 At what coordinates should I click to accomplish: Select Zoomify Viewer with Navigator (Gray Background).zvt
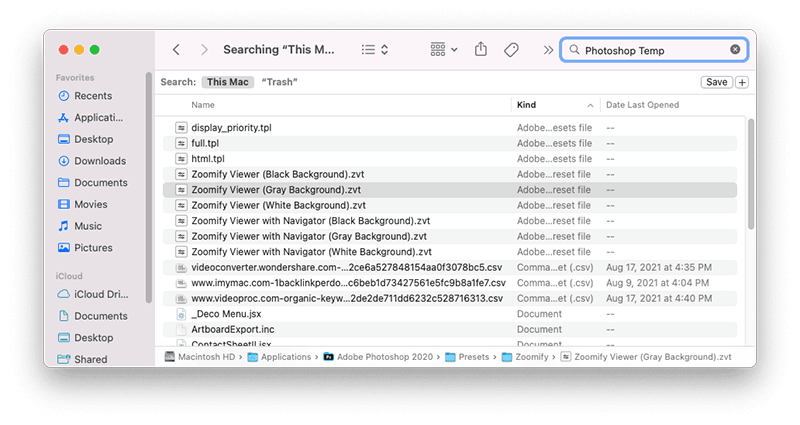[x=450, y=236]
